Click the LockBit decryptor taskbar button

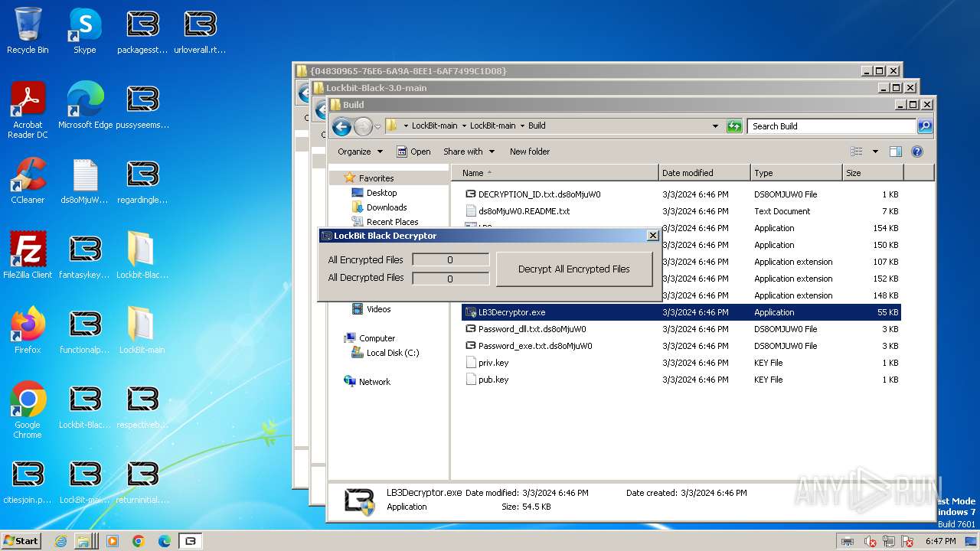click(x=191, y=541)
